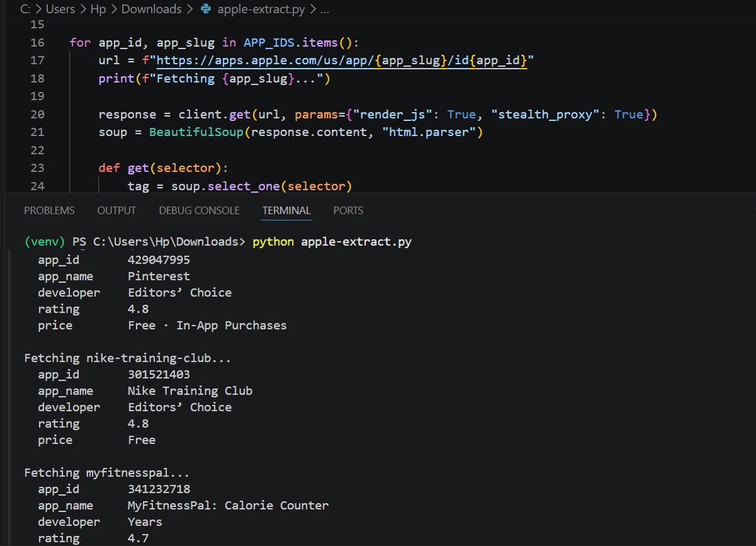
Task: Click line number 20 in the gutter
Action: [x=38, y=115]
